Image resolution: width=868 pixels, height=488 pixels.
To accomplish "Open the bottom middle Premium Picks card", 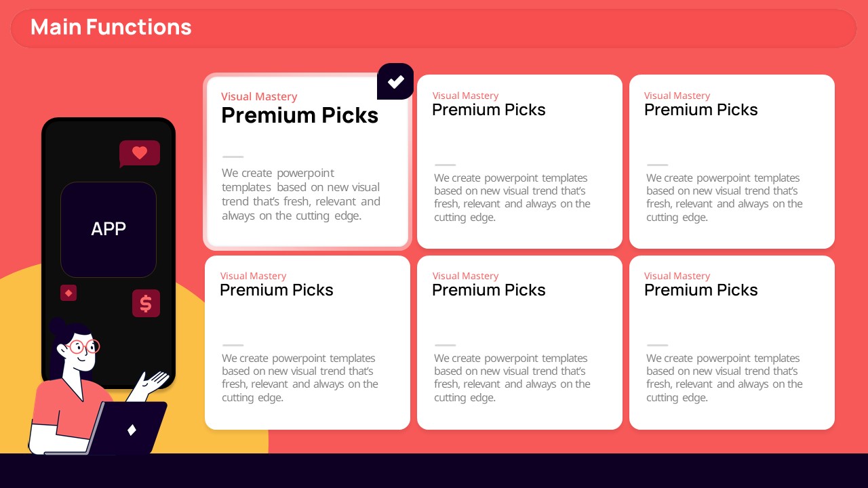I will pyautogui.click(x=519, y=342).
